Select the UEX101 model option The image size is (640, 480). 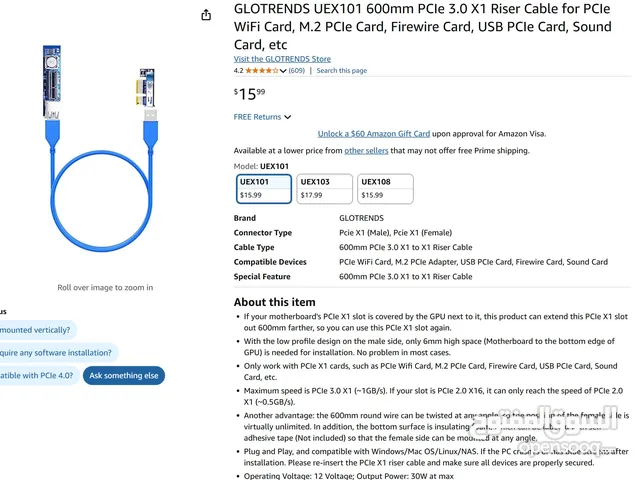[x=264, y=189]
